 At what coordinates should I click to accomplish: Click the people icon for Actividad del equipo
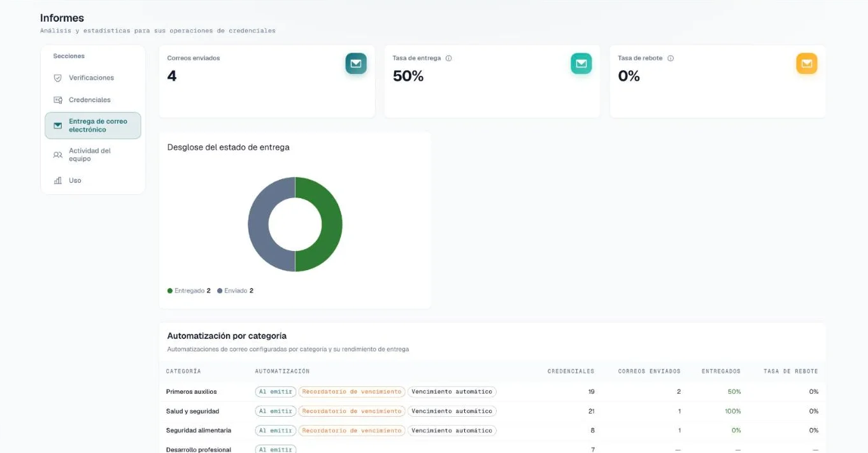click(58, 155)
